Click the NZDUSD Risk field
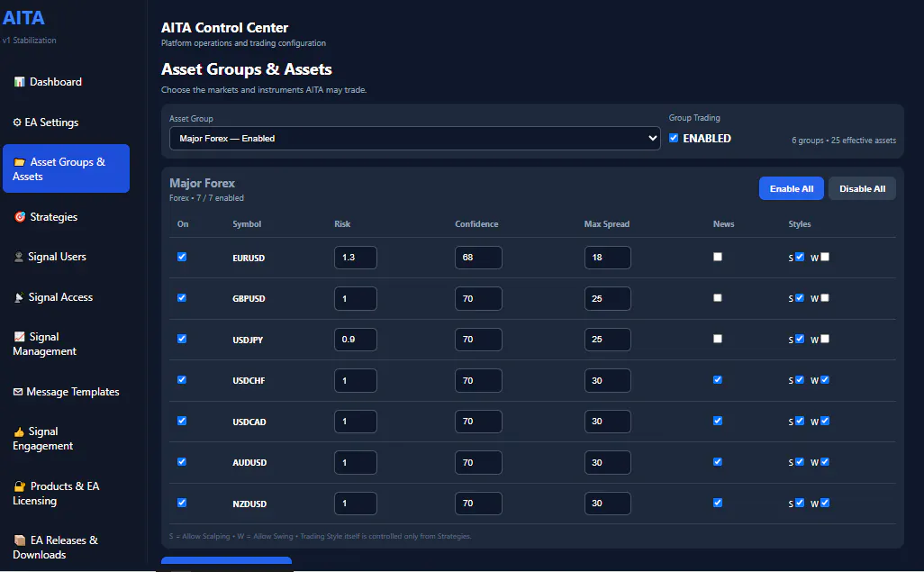 click(x=356, y=504)
